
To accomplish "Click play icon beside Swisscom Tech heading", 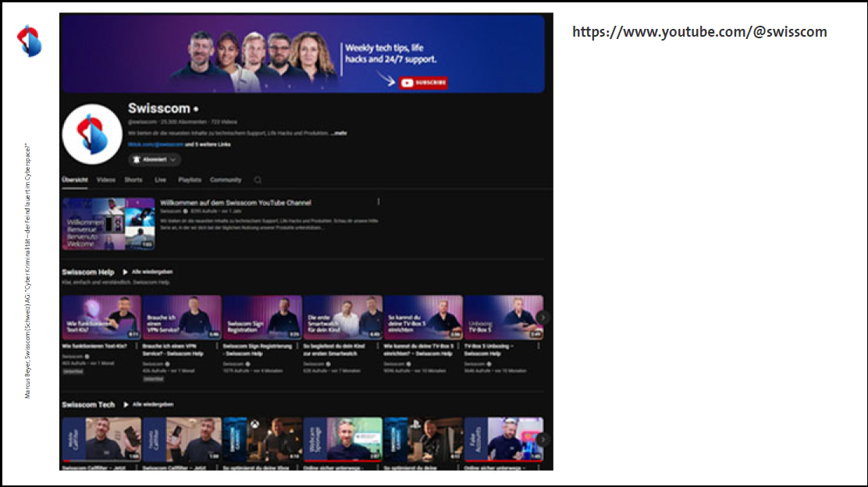I will [x=126, y=404].
